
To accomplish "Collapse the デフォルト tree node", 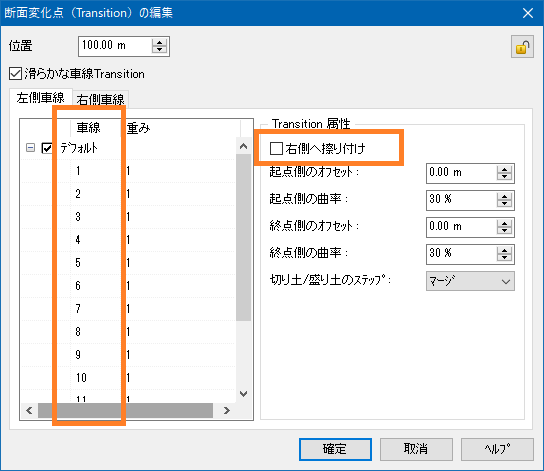I will point(30,148).
